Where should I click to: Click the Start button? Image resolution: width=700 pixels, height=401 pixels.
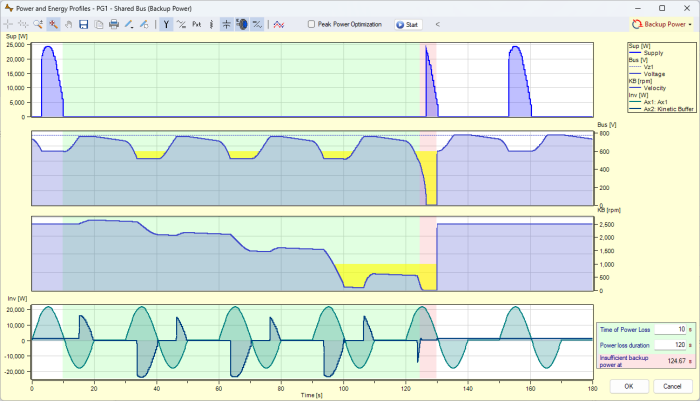407,24
